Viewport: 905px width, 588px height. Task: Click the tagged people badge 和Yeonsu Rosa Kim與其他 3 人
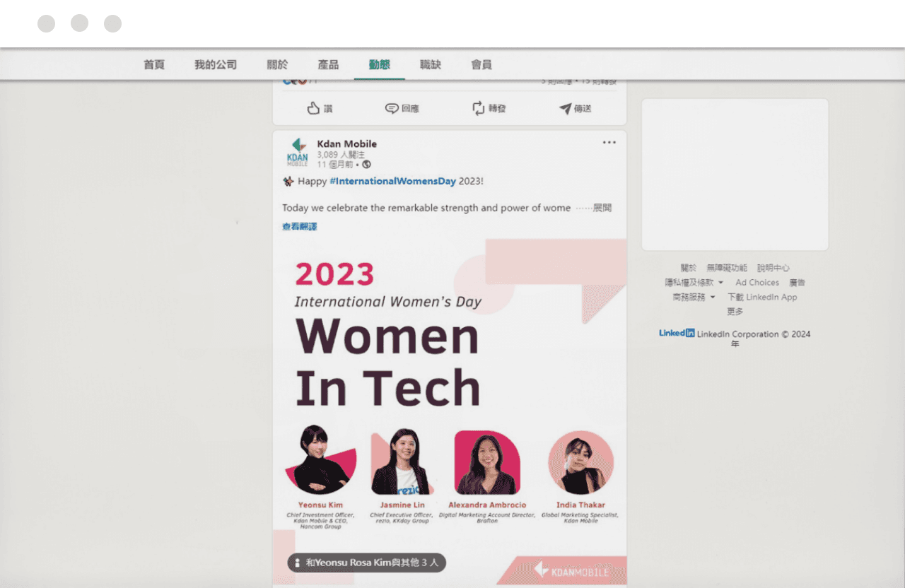(x=366, y=563)
